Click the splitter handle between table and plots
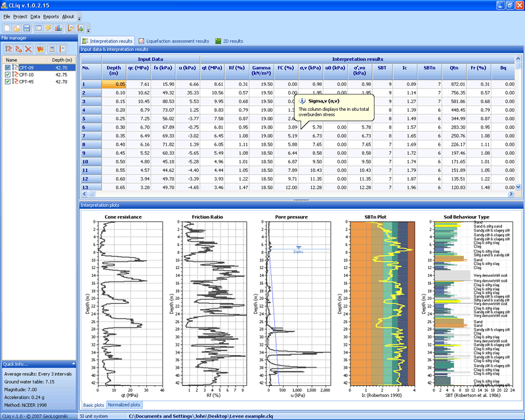The height and width of the screenshot is (420, 525). 301,200
